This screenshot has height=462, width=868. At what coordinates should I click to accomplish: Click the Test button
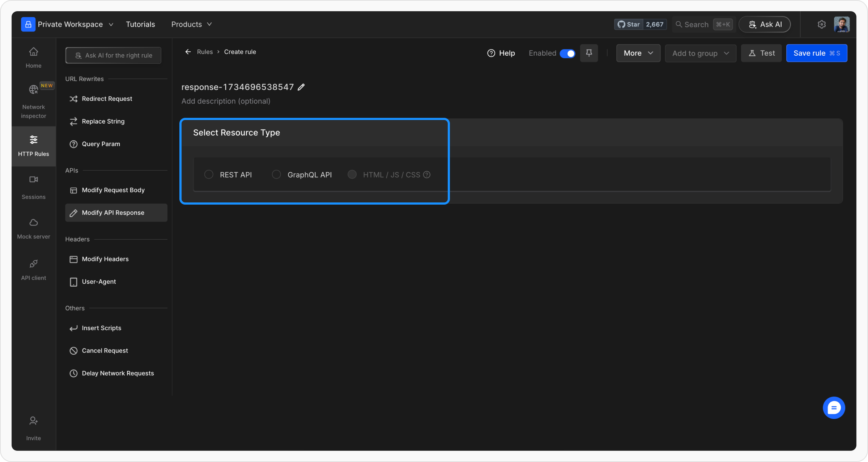[x=761, y=53]
